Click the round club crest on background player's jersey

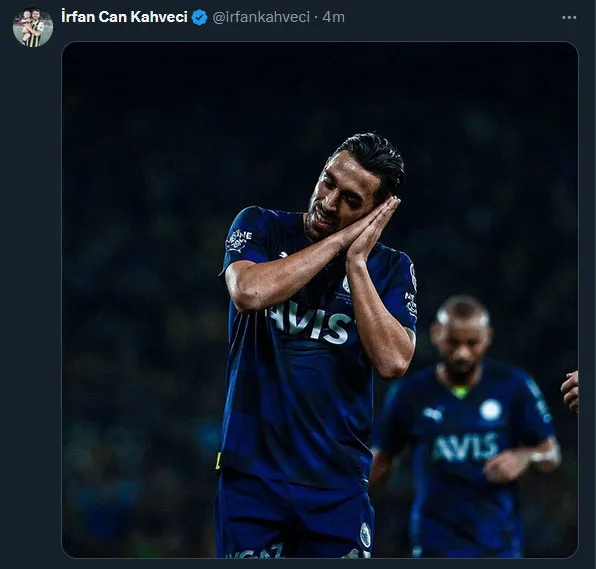[x=490, y=410]
